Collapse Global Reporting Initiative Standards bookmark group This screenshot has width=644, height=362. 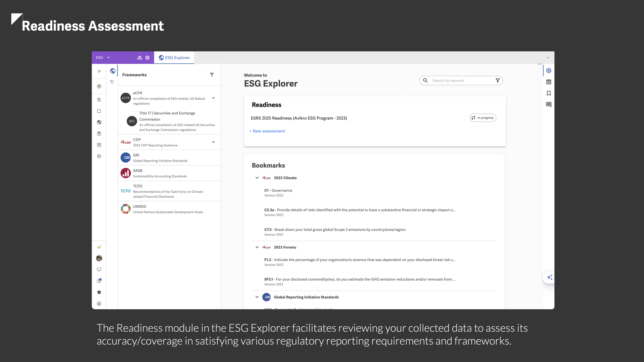pos(257,297)
